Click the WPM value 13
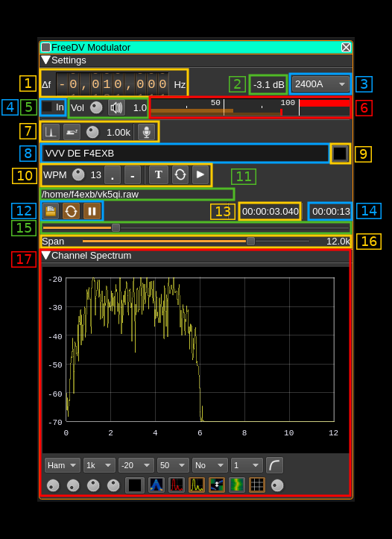The width and height of the screenshot is (392, 539). point(96,175)
